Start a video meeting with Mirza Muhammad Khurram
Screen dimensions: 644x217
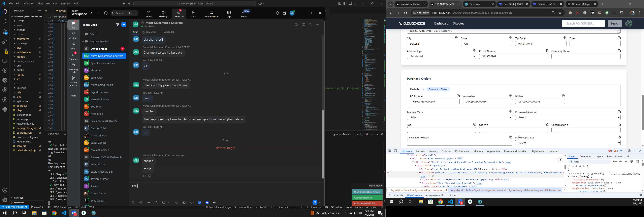pos(296,25)
